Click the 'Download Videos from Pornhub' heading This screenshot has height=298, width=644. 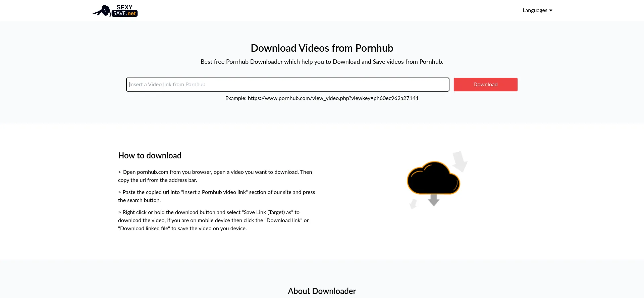coord(322,48)
